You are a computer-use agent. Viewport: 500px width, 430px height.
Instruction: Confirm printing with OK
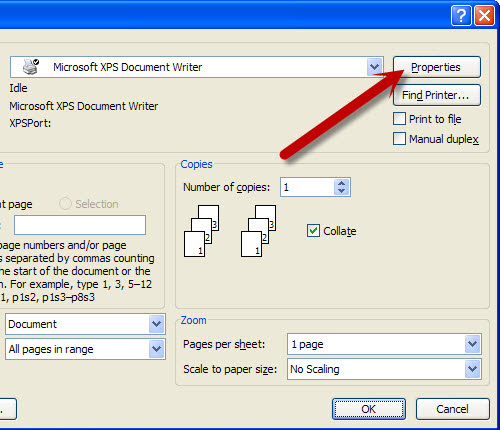[369, 409]
